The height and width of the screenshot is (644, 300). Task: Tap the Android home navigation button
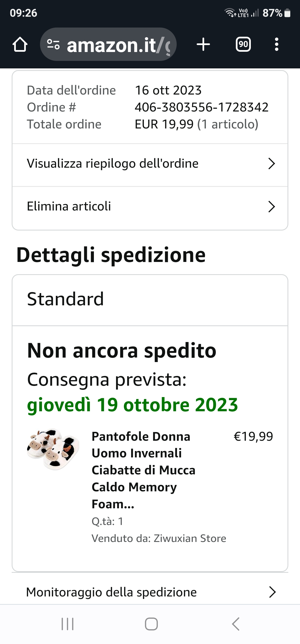point(151,624)
